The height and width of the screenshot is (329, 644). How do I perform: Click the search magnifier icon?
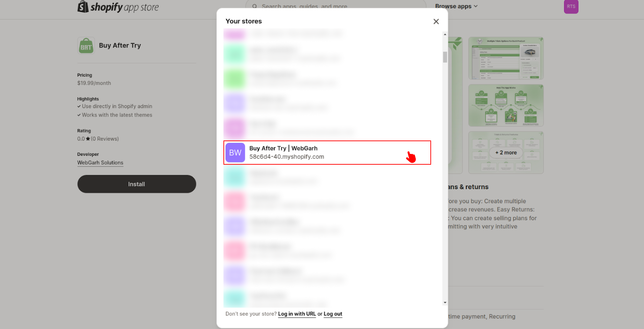tap(255, 6)
